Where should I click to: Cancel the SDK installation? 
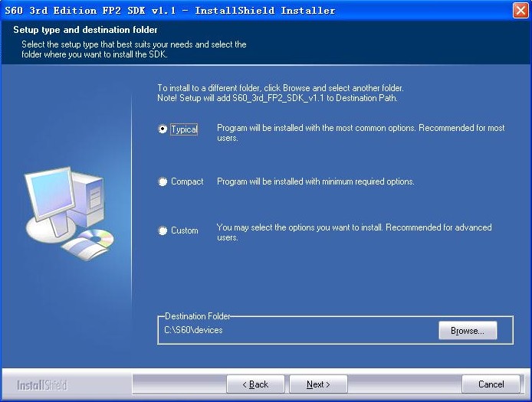[491, 384]
